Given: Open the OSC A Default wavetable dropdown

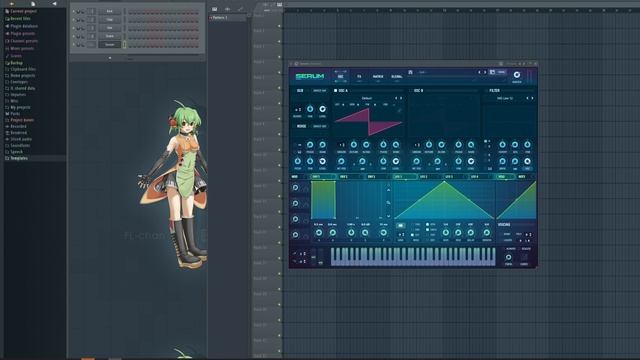Looking at the screenshot, I should coord(367,98).
